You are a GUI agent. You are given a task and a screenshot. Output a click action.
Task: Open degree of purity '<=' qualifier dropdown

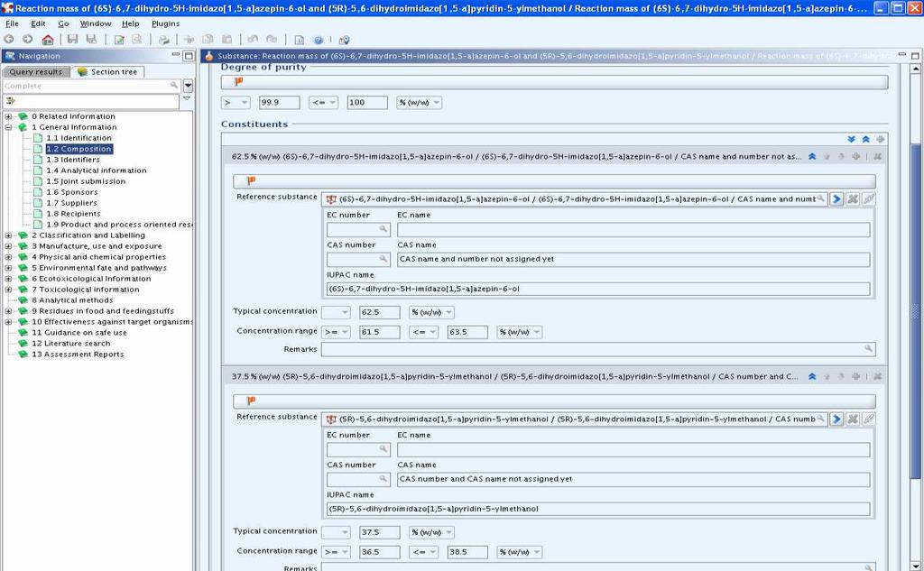point(333,103)
